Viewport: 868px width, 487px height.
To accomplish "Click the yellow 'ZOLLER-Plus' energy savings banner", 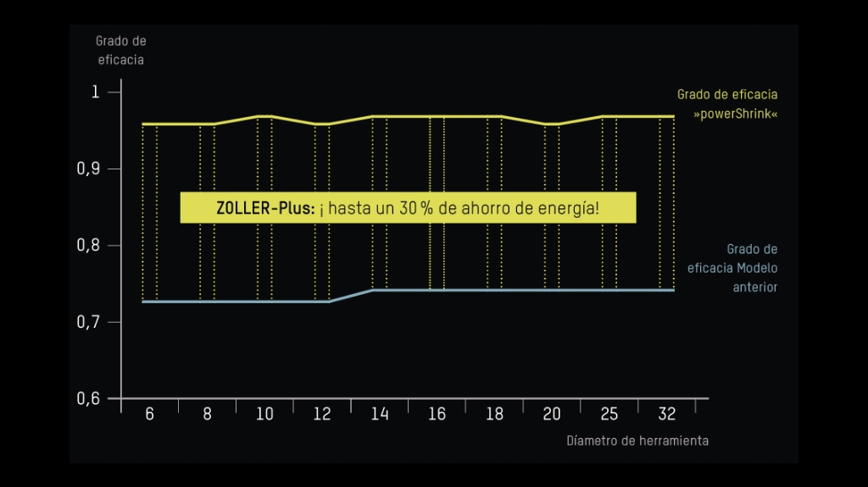I will click(408, 208).
